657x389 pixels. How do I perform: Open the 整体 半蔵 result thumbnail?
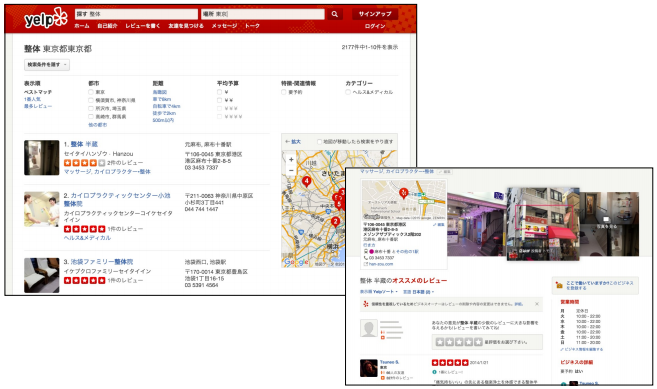click(x=41, y=158)
